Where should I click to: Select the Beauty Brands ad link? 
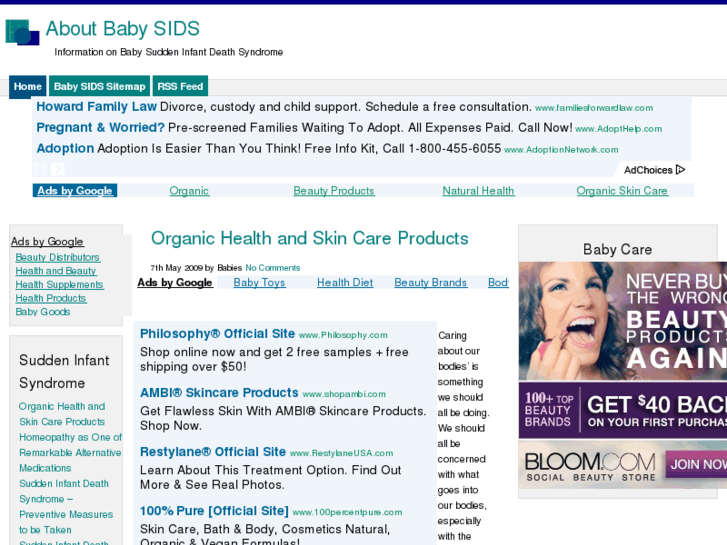[x=430, y=282]
